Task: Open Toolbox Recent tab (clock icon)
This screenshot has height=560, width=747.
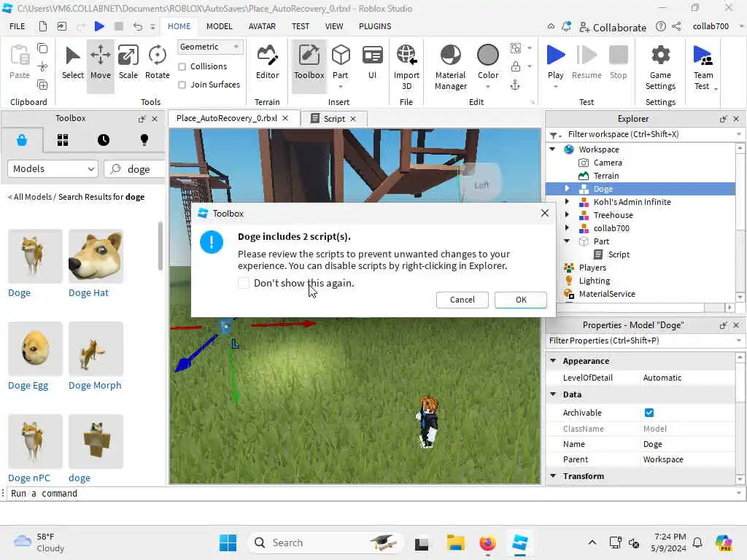Action: [x=104, y=140]
